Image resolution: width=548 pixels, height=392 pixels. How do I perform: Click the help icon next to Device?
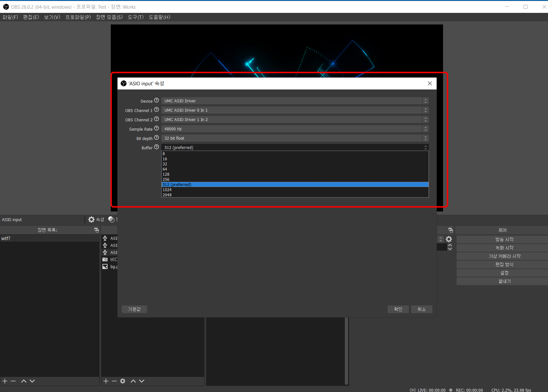(x=156, y=100)
